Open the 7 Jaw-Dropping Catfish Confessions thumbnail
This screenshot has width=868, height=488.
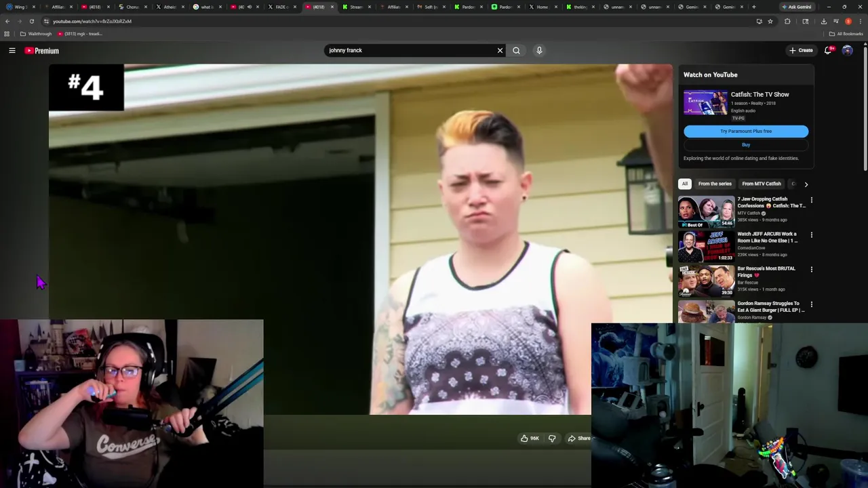[x=706, y=211]
